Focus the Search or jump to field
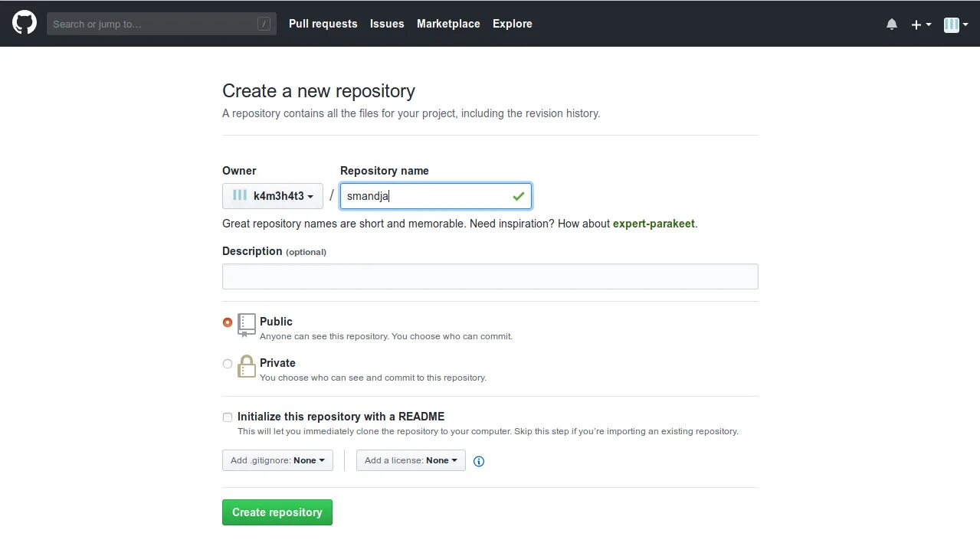This screenshot has height=556, width=980. [x=162, y=24]
